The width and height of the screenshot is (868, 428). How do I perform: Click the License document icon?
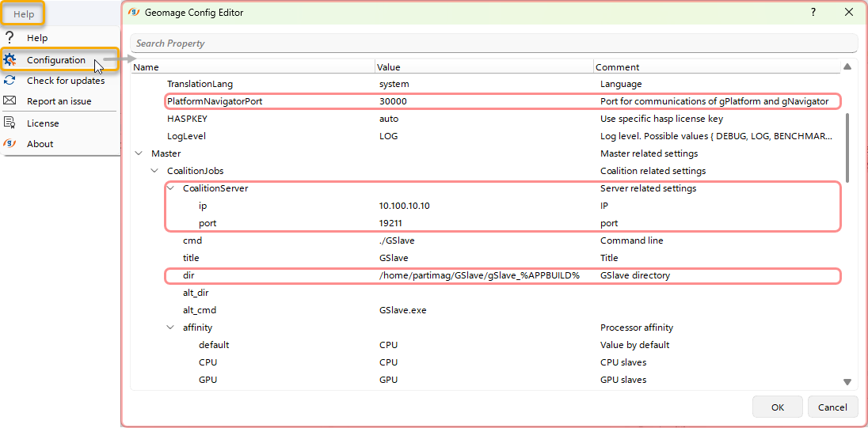10,123
